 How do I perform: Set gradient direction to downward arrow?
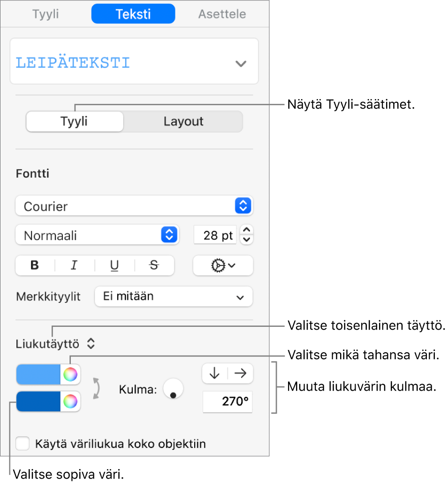click(x=214, y=373)
